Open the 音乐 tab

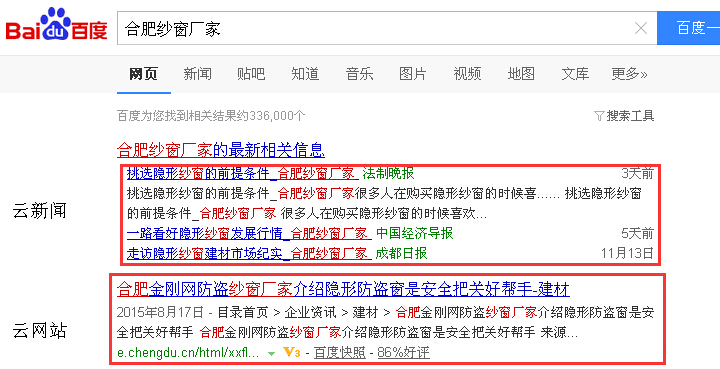(x=359, y=73)
